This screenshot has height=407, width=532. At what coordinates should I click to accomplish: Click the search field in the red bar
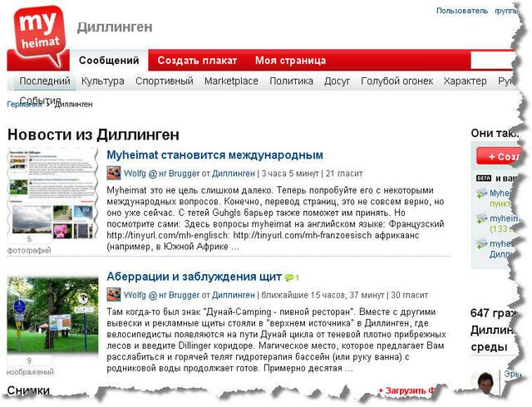click(x=493, y=61)
